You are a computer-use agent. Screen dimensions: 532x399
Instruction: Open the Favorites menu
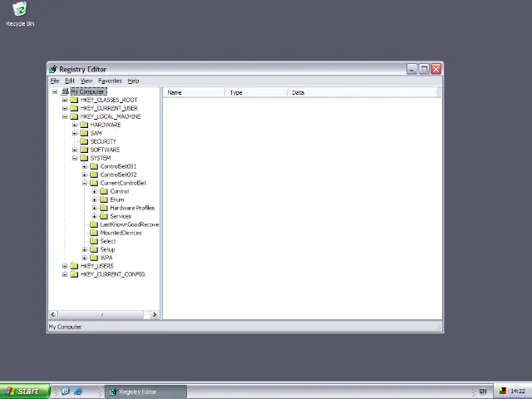click(110, 81)
